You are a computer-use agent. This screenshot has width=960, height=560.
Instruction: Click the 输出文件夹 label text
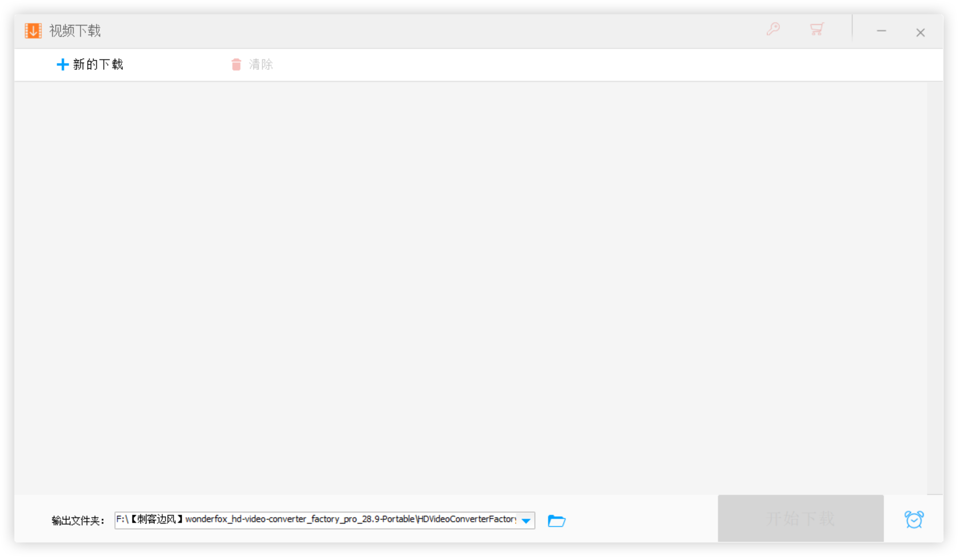coord(78,520)
